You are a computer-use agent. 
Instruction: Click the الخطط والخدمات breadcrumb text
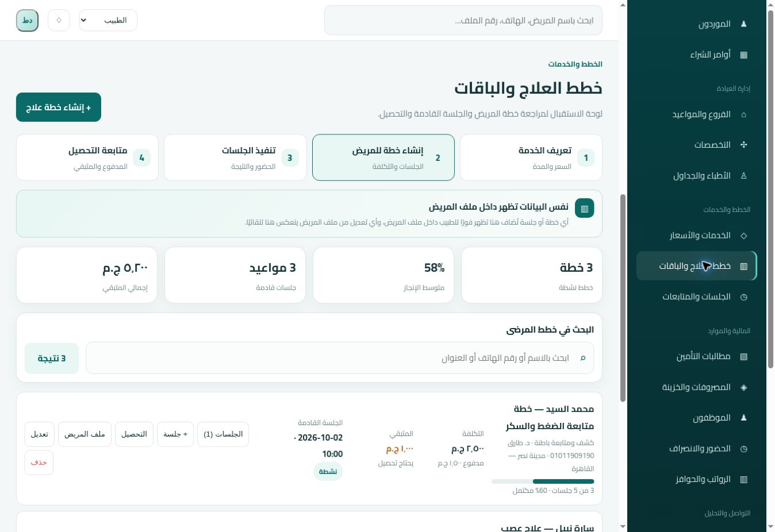(575, 64)
